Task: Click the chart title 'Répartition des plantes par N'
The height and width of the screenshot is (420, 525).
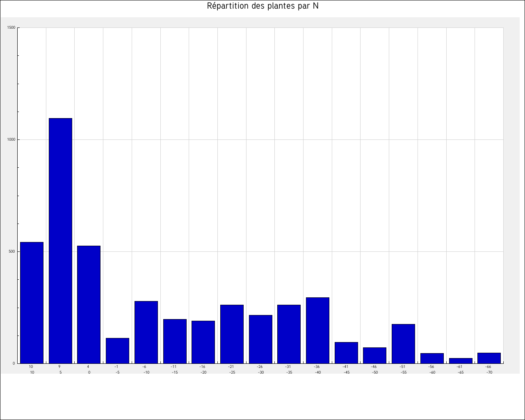Action: [x=262, y=6]
